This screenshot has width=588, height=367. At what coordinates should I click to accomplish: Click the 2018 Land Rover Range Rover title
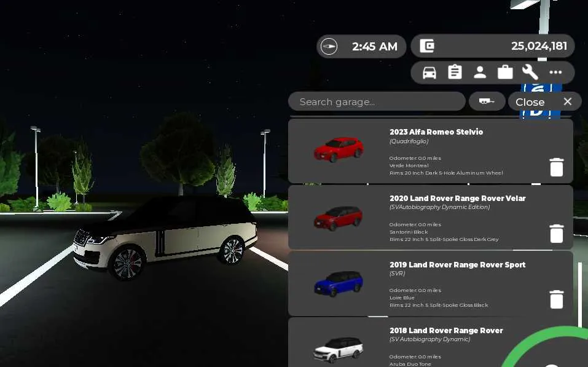(446, 331)
